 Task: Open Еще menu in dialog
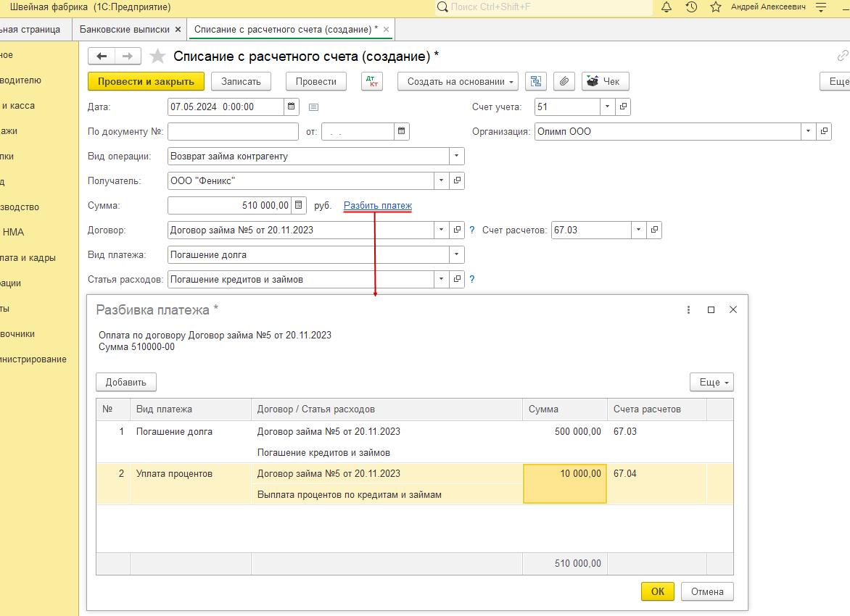(x=711, y=382)
